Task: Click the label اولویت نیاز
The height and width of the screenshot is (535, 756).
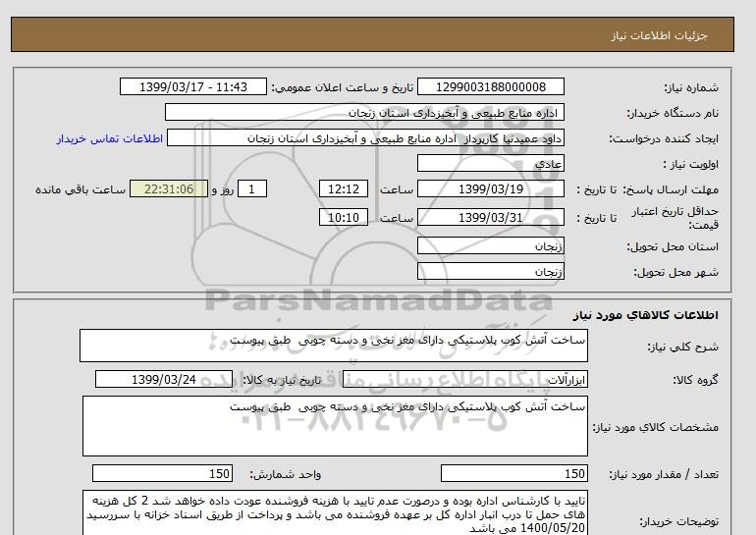Action: pos(691,164)
